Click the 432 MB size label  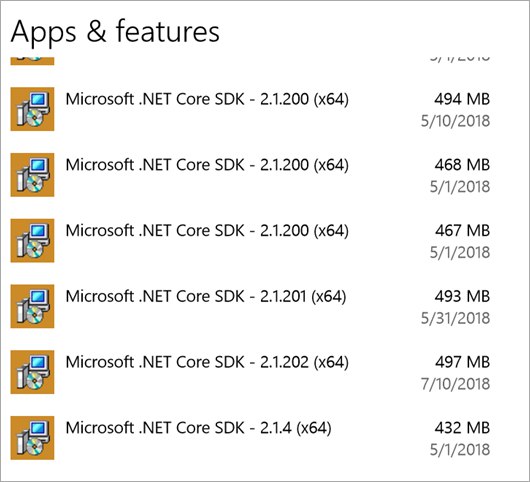click(x=462, y=428)
